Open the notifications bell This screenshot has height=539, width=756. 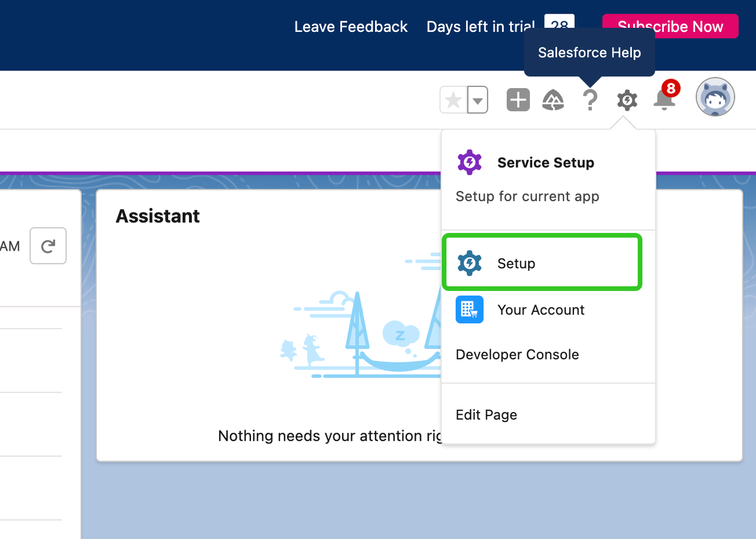pyautogui.click(x=664, y=100)
